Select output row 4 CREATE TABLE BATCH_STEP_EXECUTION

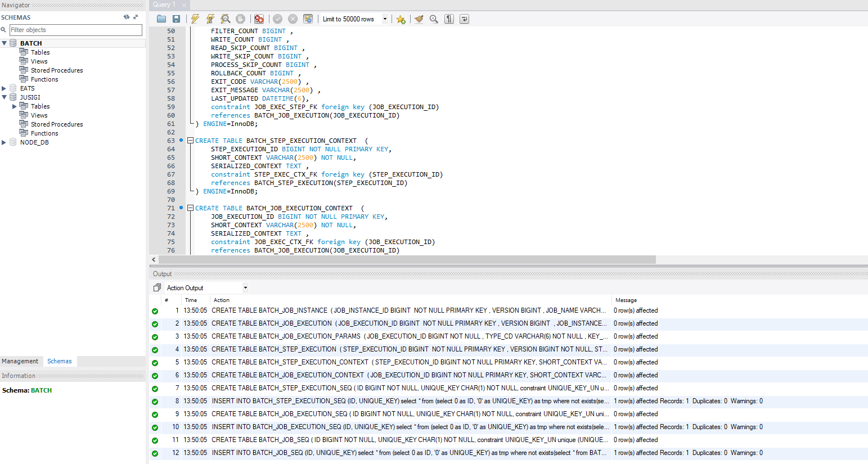(509, 349)
